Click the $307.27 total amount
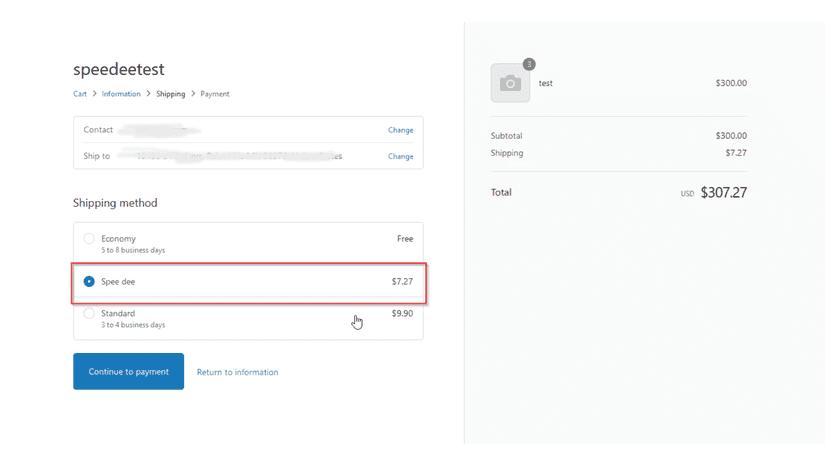The image size is (828, 466). coord(723,192)
